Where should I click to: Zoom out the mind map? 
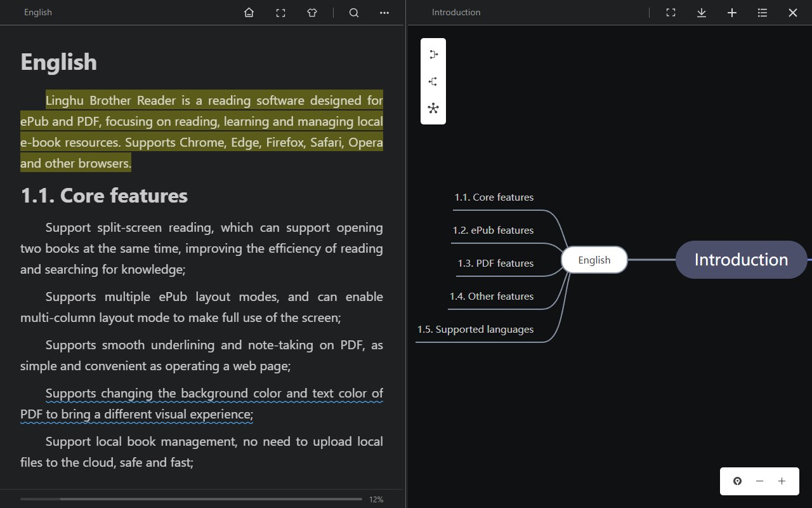coord(759,481)
